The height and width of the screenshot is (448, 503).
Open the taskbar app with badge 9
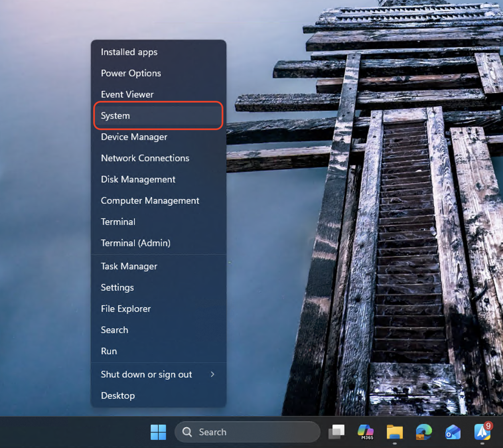(482, 432)
